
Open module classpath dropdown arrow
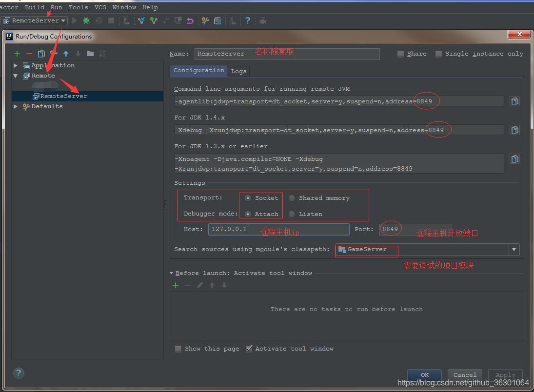click(x=514, y=250)
